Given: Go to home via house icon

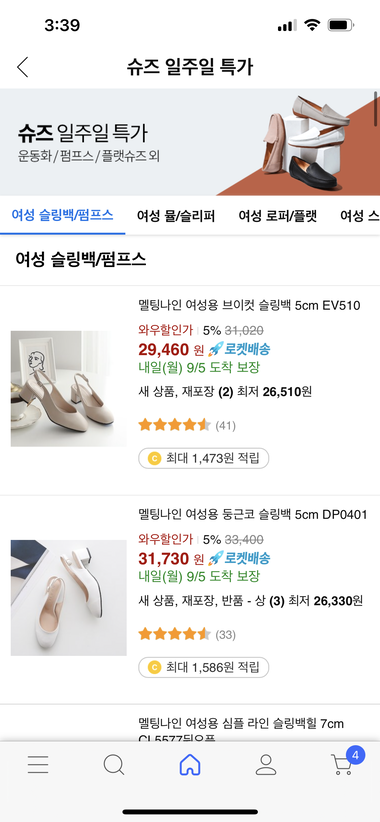Looking at the screenshot, I should click(x=190, y=765).
